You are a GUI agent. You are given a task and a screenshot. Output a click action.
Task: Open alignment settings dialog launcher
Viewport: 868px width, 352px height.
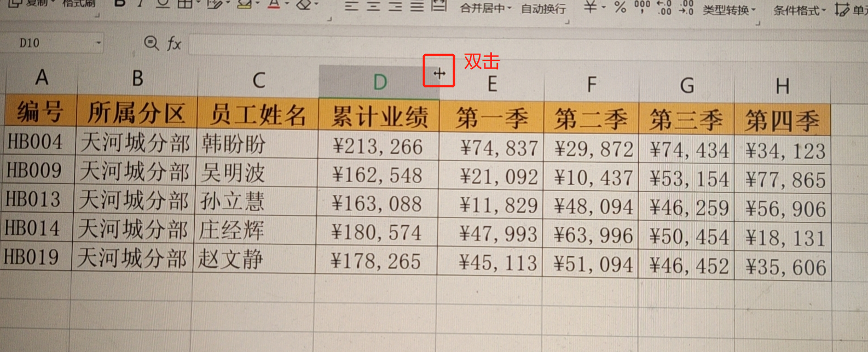click(x=568, y=22)
